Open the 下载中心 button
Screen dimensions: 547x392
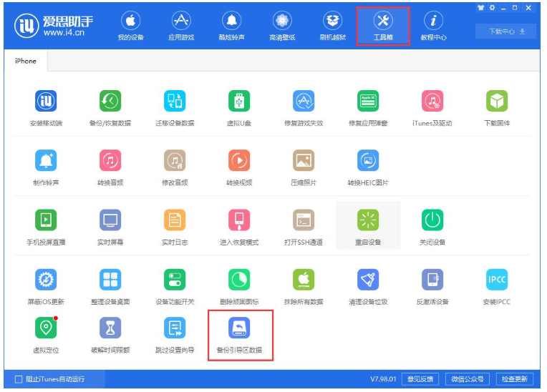505,31
